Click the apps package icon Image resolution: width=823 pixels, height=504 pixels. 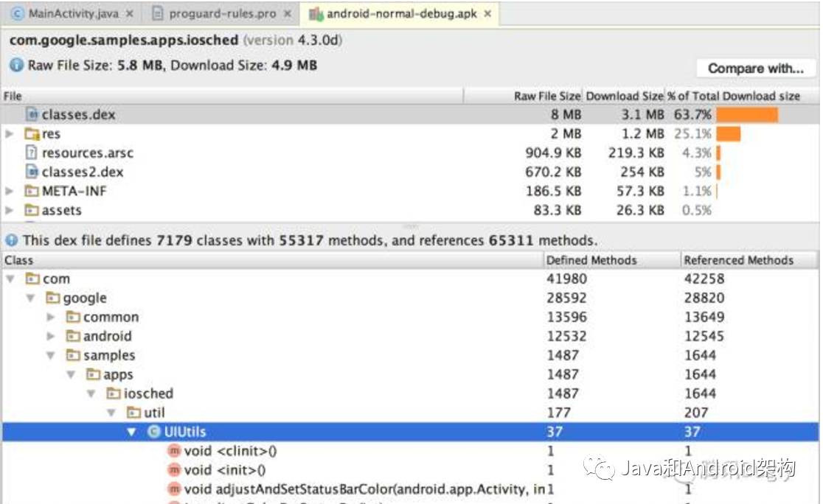pos(94,374)
